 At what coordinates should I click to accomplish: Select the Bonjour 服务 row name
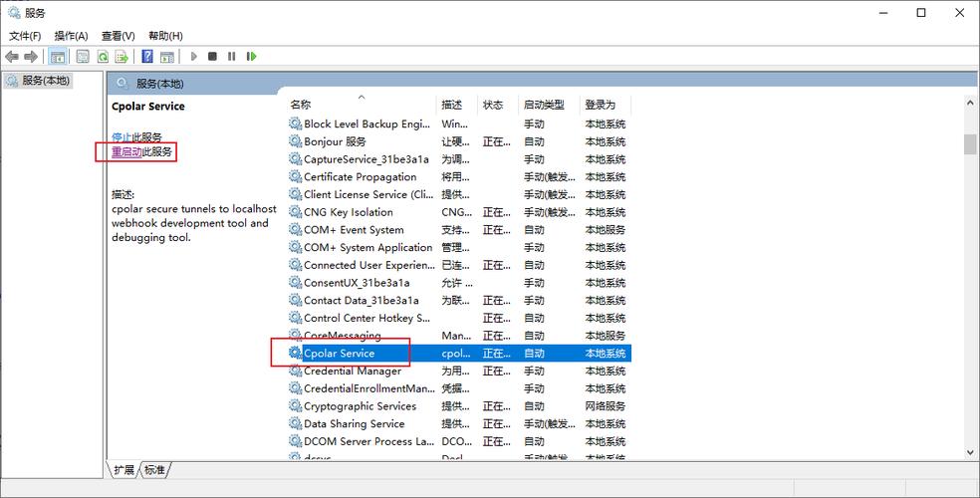(335, 141)
